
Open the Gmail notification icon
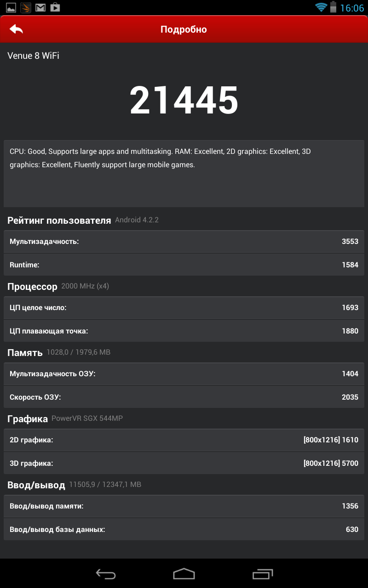pos(40,7)
